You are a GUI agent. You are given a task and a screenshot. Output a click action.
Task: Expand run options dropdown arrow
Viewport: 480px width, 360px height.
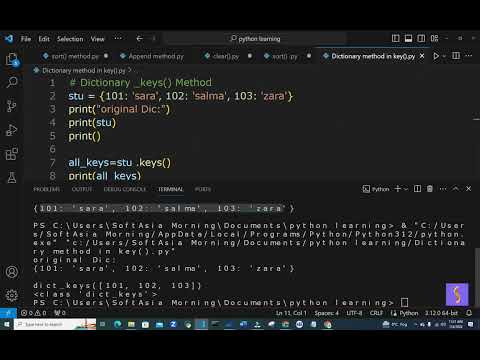[x=444, y=56]
